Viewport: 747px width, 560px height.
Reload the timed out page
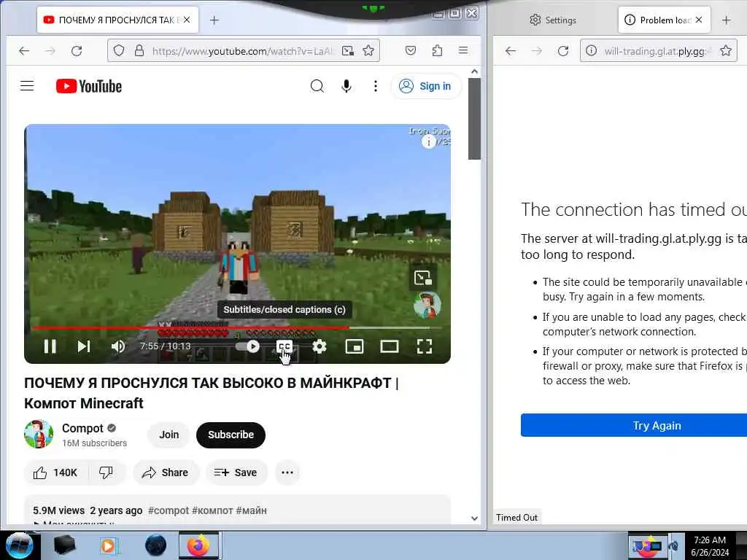[563, 50]
